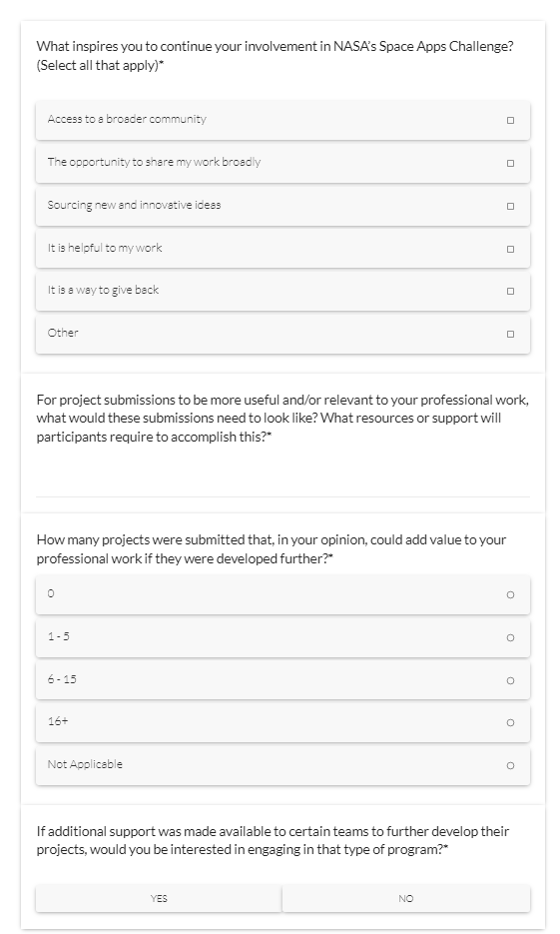Check the 'Other' inspiration checkbox
The height and width of the screenshot is (934, 560).
(x=510, y=335)
